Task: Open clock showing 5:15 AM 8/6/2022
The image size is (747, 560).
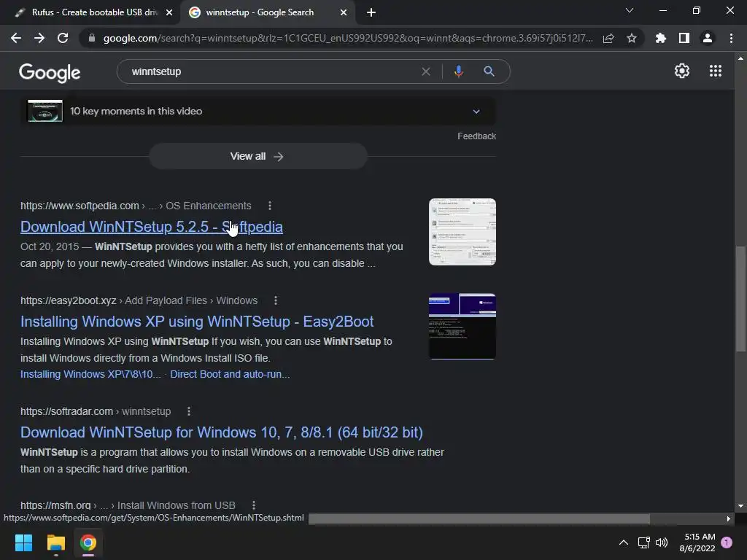Action: point(697,542)
